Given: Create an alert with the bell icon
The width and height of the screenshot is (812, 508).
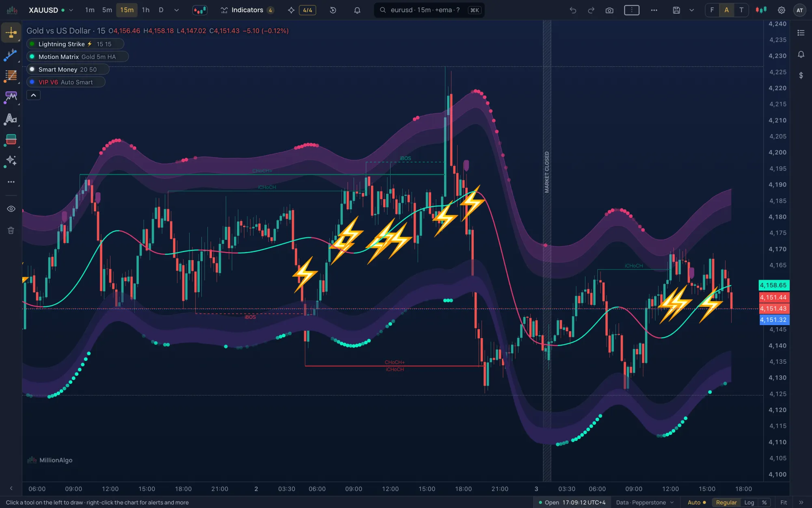Looking at the screenshot, I should tap(357, 10).
